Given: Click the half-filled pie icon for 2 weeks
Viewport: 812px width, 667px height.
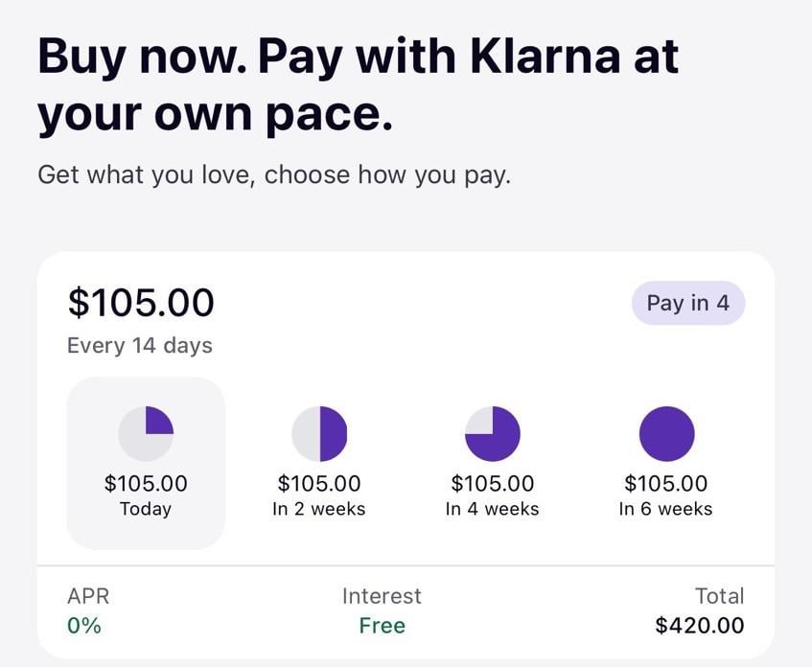Looking at the screenshot, I should [x=319, y=433].
